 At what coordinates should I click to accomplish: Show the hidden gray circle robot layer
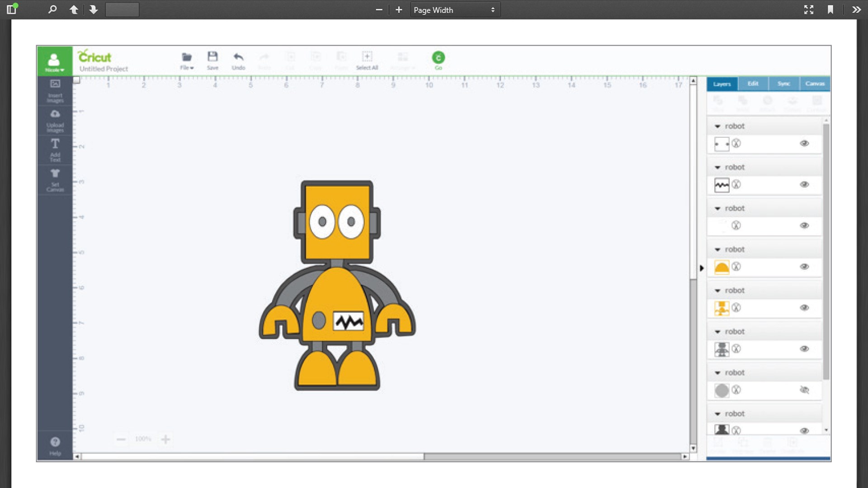[x=804, y=390]
